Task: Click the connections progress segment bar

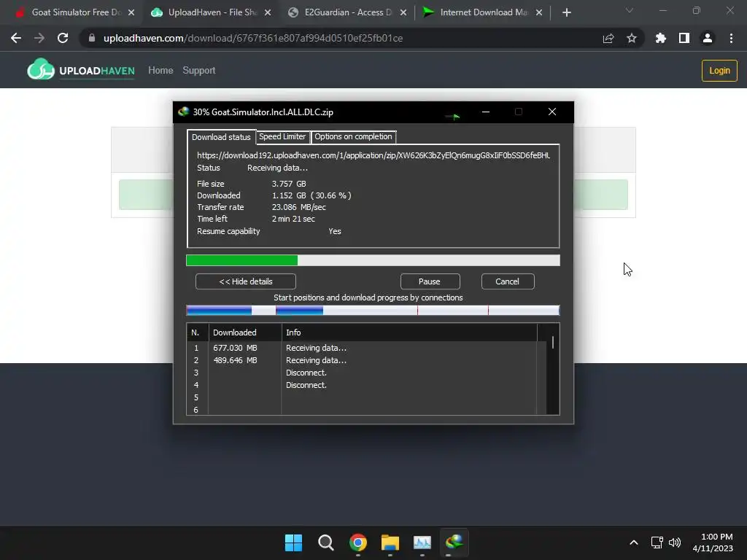Action: pos(373,311)
